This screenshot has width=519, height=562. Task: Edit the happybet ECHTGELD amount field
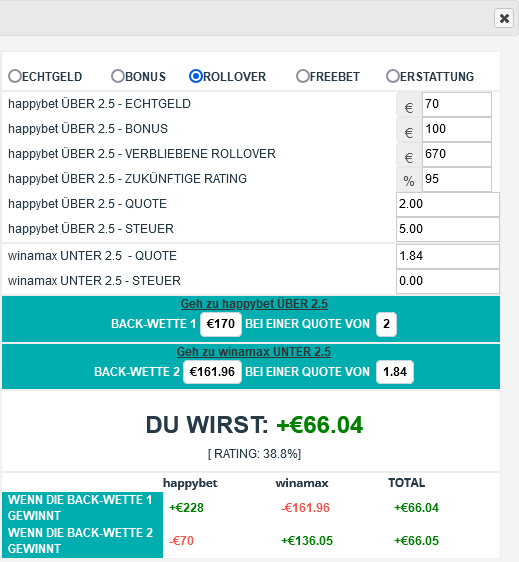tap(457, 104)
